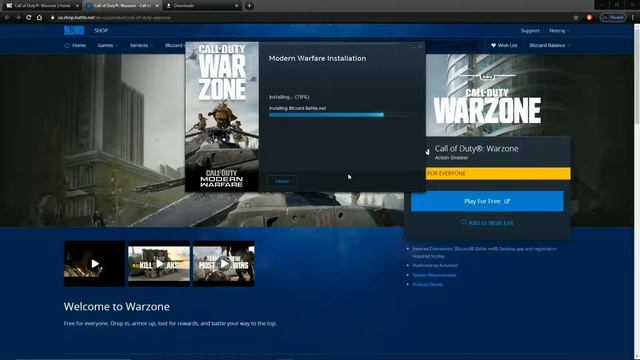This screenshot has width=640, height=360.
Task: Open the Product Details link
Action: coord(427,284)
